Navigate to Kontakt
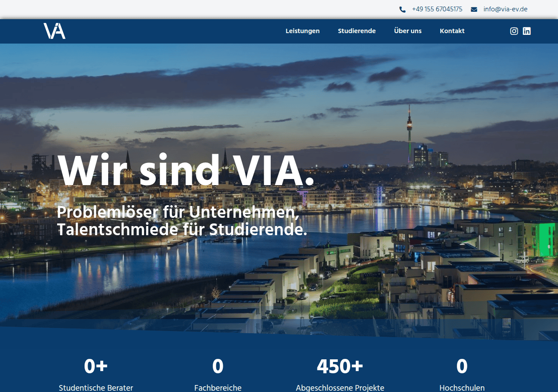 452,31
